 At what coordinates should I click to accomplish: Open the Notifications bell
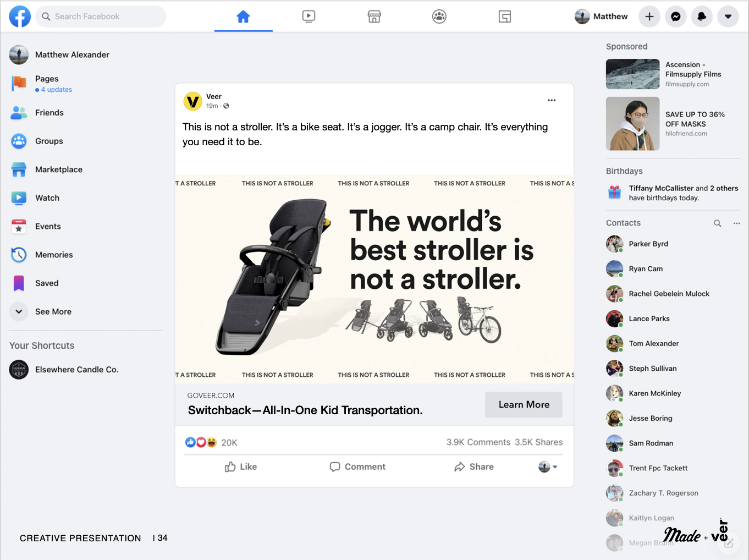(x=702, y=17)
